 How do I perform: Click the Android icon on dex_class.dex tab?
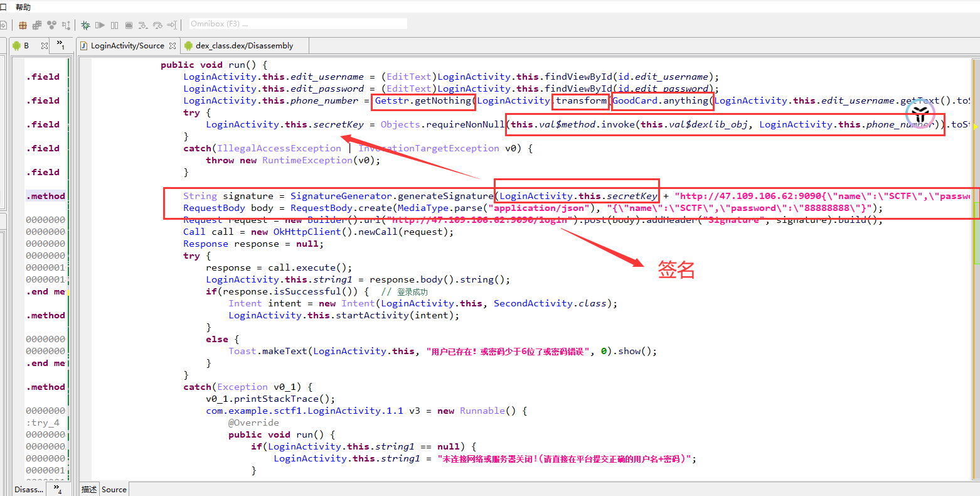point(188,45)
